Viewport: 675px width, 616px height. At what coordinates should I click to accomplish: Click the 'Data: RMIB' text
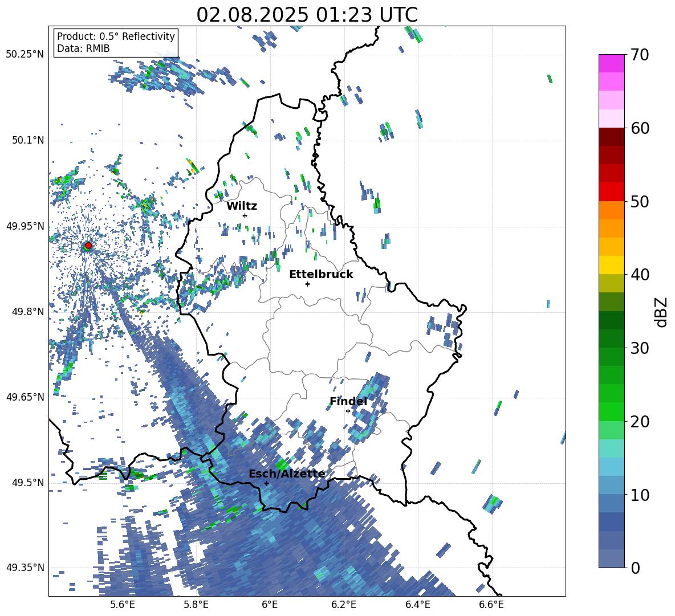click(x=83, y=48)
